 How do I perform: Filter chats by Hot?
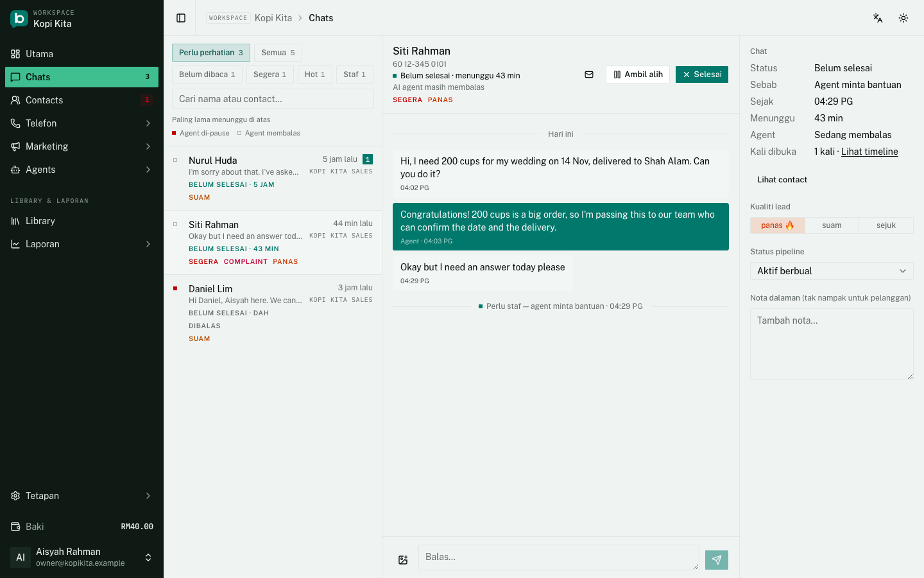click(315, 74)
